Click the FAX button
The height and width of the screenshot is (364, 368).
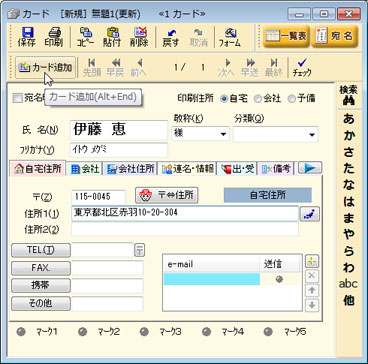point(41,268)
